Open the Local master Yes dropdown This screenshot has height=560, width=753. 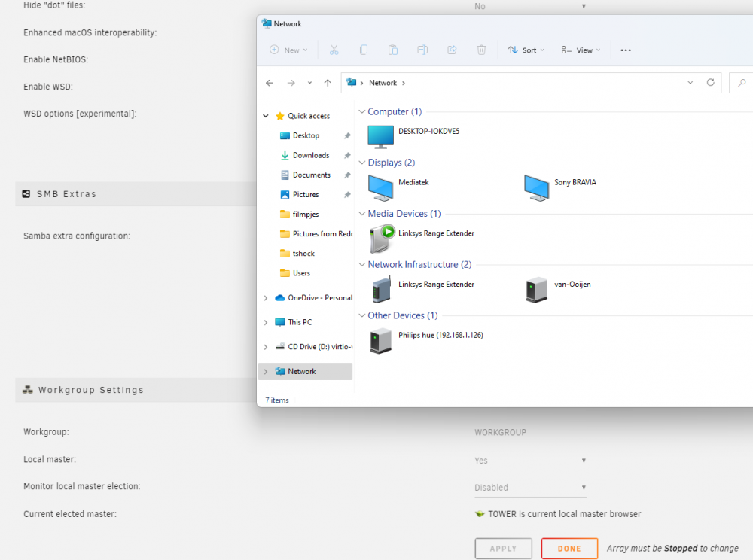pos(530,461)
